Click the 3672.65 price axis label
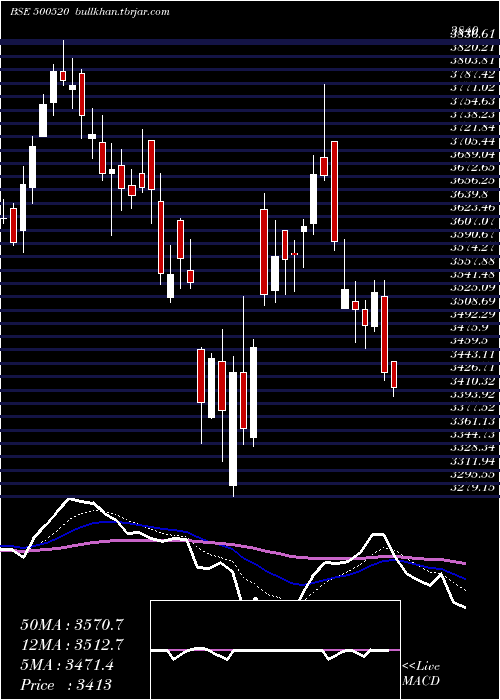The height and width of the screenshot is (700, 500). [x=472, y=167]
